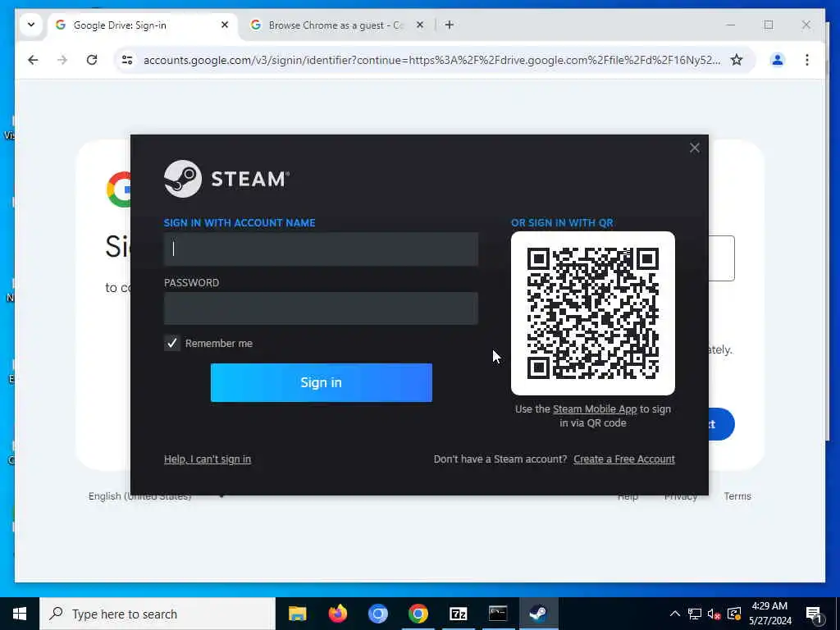The image size is (840, 630).
Task: Click Terms link on Google page
Action: point(737,496)
